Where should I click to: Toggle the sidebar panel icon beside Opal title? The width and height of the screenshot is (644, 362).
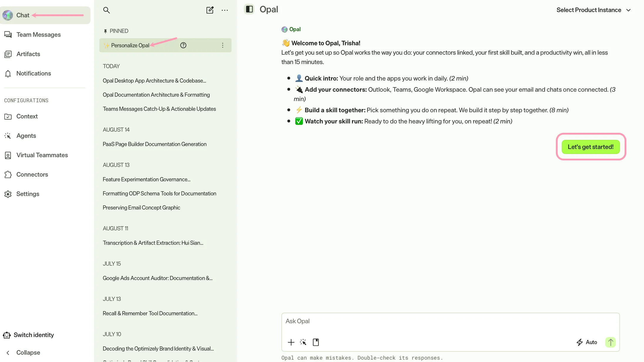(x=249, y=9)
